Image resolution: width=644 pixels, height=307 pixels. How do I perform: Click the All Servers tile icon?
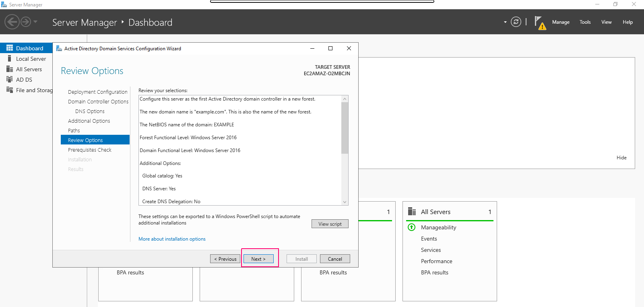(412, 211)
